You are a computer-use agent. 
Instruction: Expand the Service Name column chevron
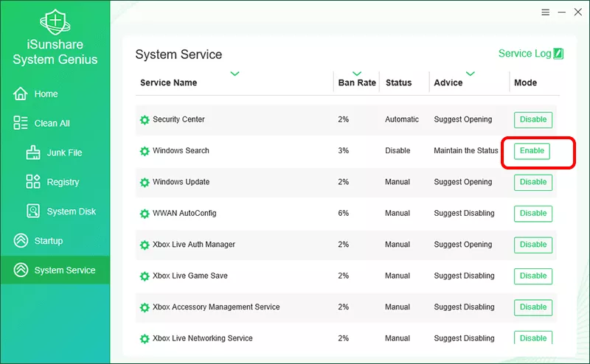click(x=235, y=74)
